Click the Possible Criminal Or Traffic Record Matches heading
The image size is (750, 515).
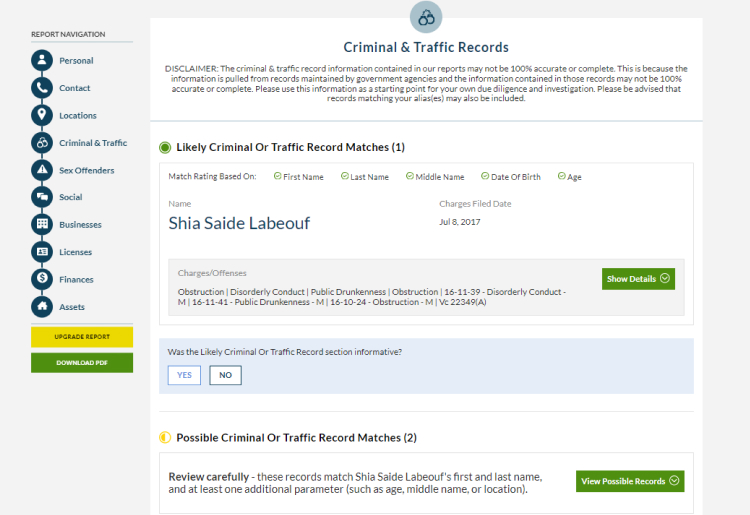click(297, 438)
